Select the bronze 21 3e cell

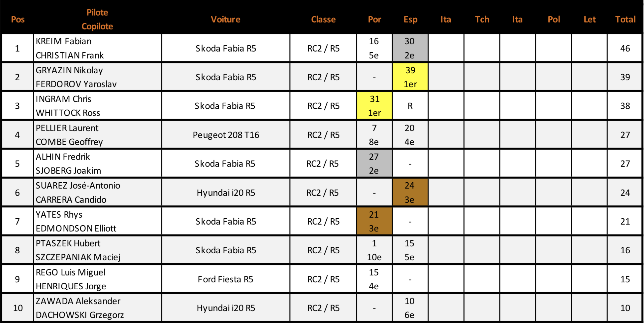(x=374, y=221)
